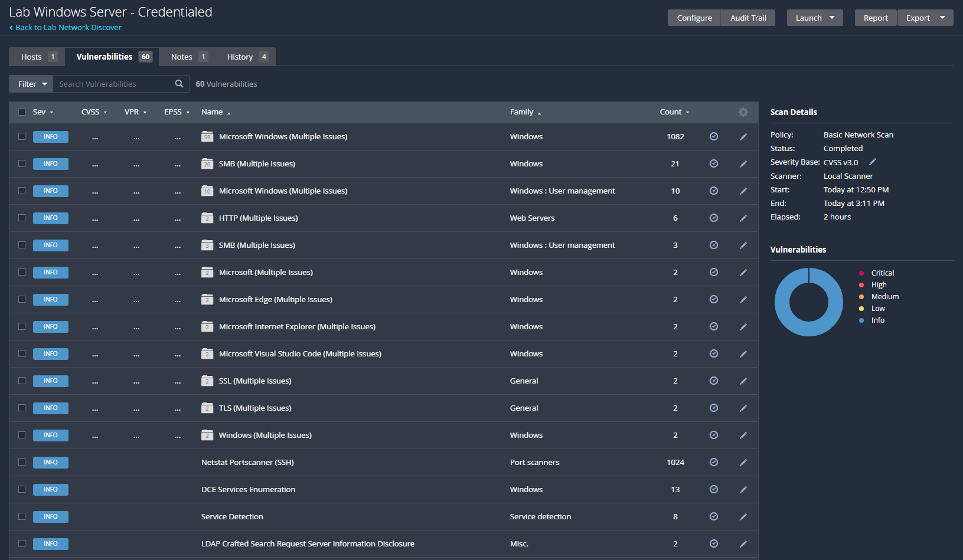Open the Export dropdown menu

925,18
